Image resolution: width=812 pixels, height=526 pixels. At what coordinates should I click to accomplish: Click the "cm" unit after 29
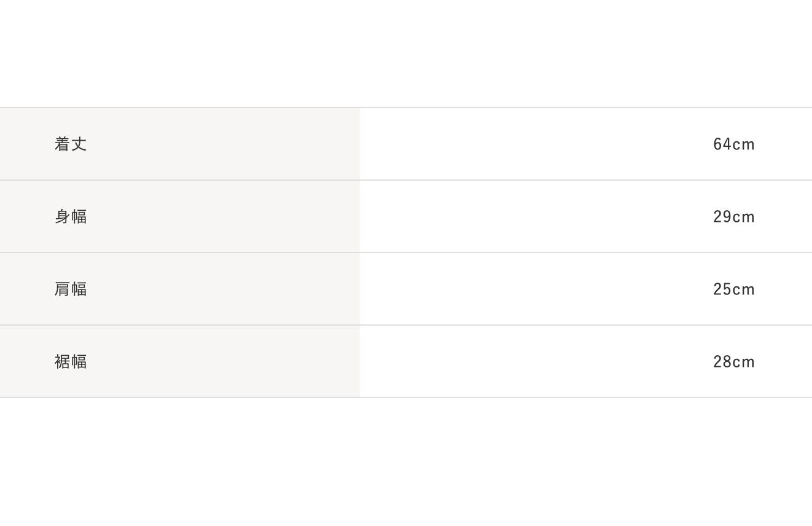pos(744,217)
